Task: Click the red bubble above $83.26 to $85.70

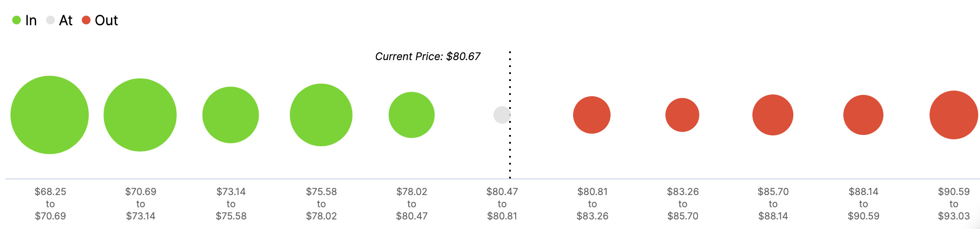Action: 682,115
